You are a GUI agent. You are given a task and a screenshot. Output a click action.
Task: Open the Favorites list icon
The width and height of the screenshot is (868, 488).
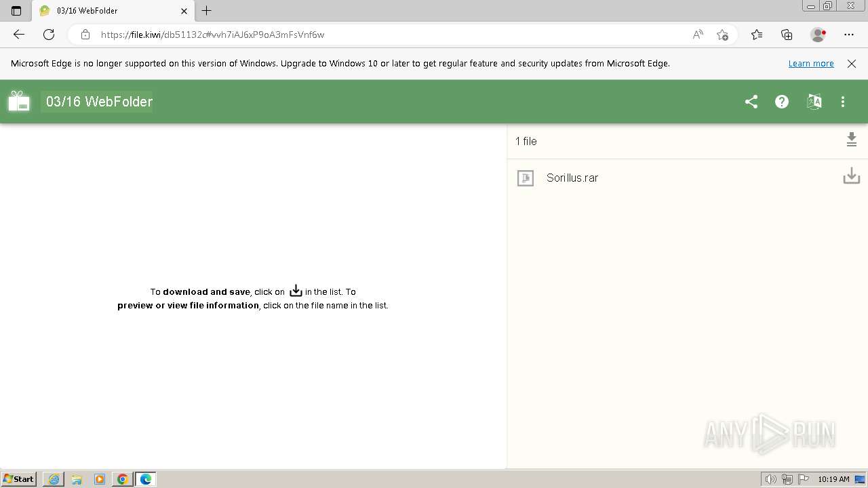point(757,35)
